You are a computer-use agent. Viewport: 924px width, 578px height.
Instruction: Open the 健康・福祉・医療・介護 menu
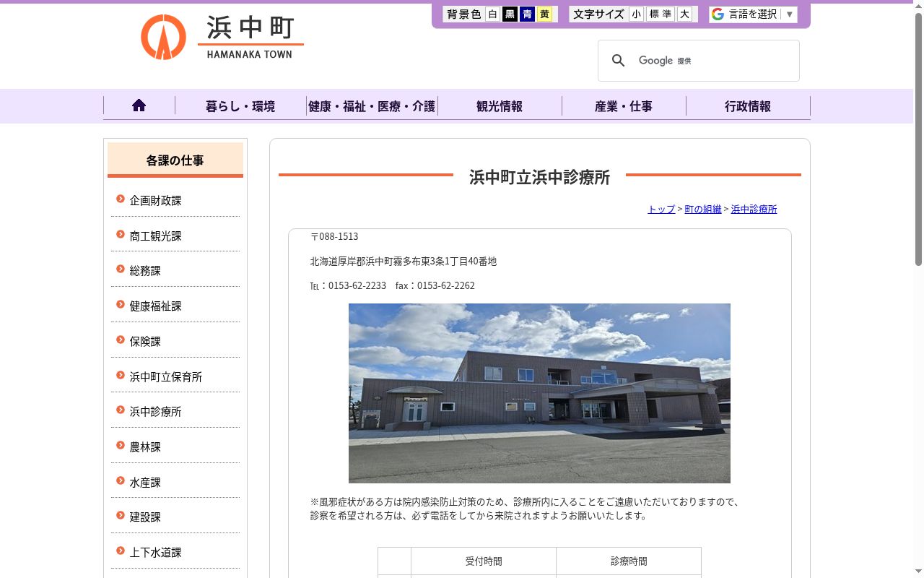[x=372, y=106]
